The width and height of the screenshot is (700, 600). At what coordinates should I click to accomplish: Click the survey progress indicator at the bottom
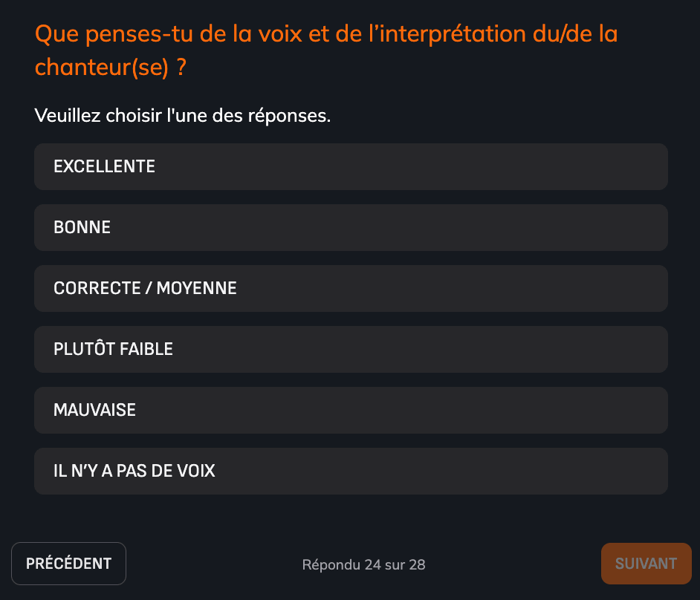point(363,564)
